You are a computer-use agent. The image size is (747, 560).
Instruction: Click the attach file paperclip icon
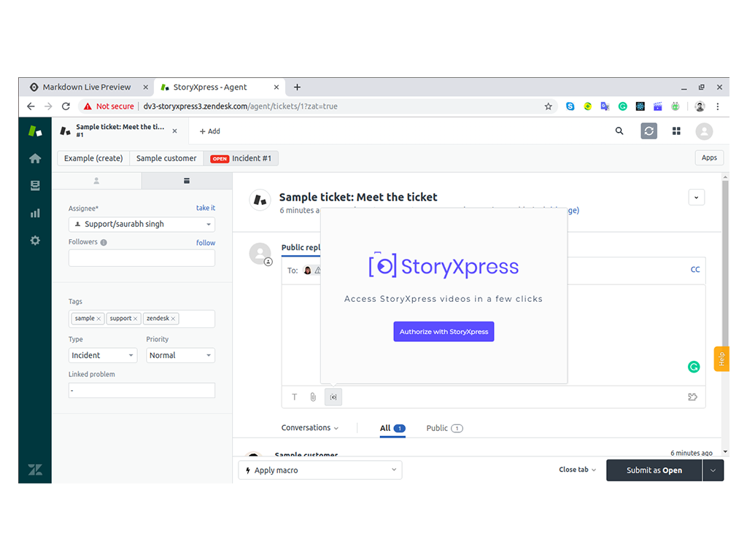pyautogui.click(x=313, y=397)
